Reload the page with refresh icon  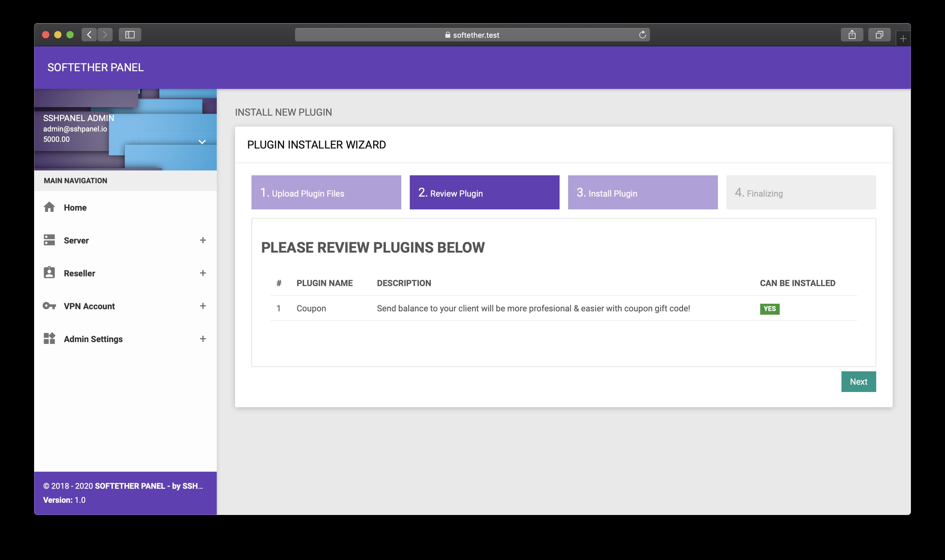click(642, 35)
